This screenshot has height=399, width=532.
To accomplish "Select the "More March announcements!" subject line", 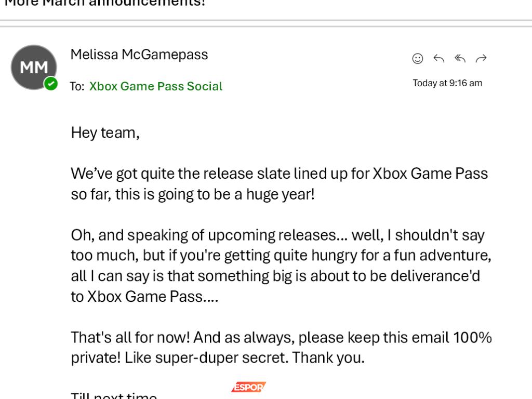I will click(x=105, y=3).
